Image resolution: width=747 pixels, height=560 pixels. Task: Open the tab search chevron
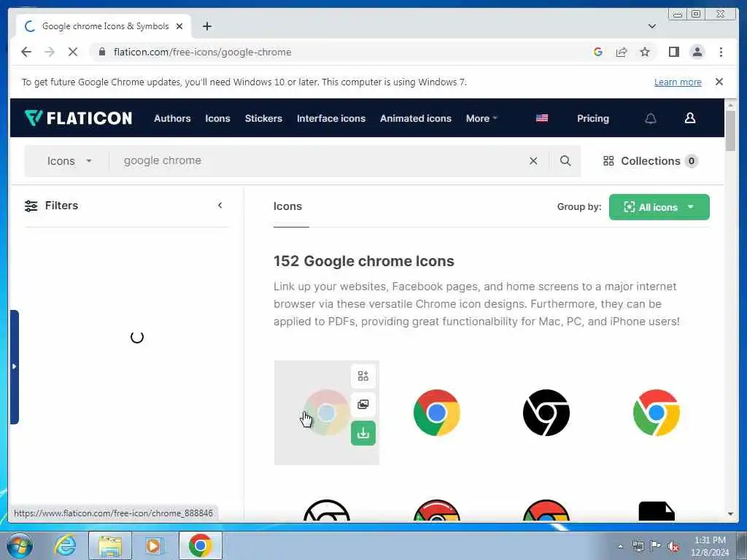click(x=651, y=26)
